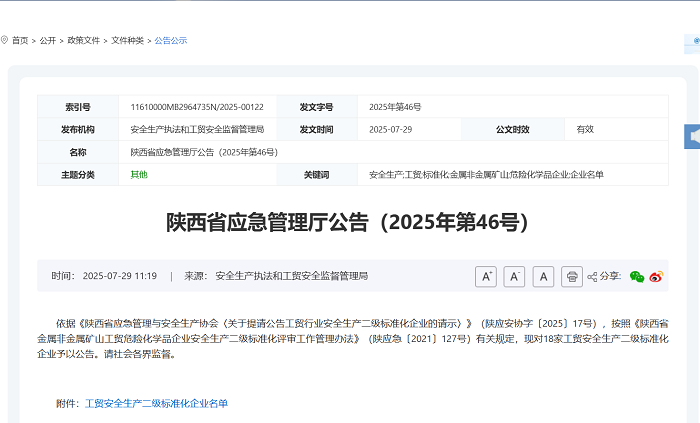Reset font size with plain A button
Viewport: 700px width, 423px height.
point(543,277)
